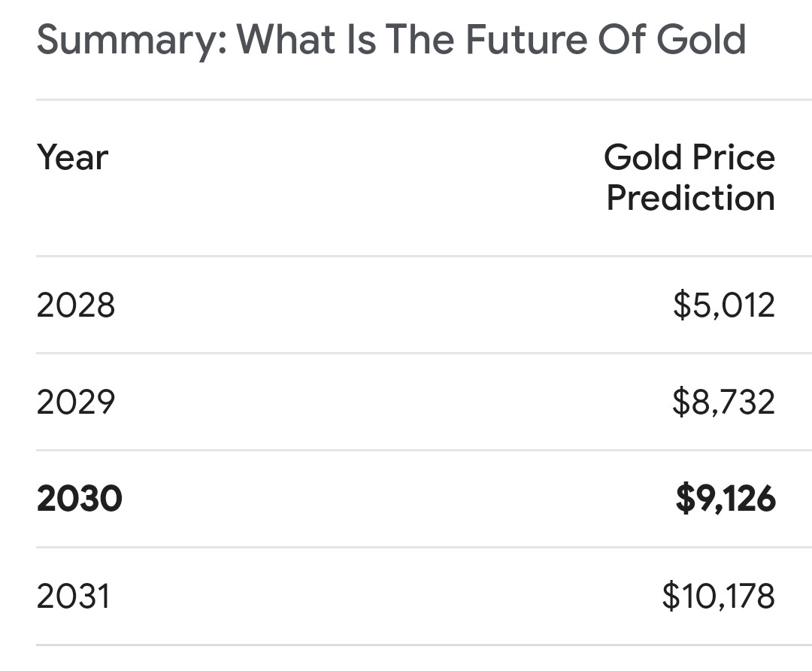The image size is (812, 671).
Task: Click the word "Prediction" in the column header
Action: coord(690,199)
